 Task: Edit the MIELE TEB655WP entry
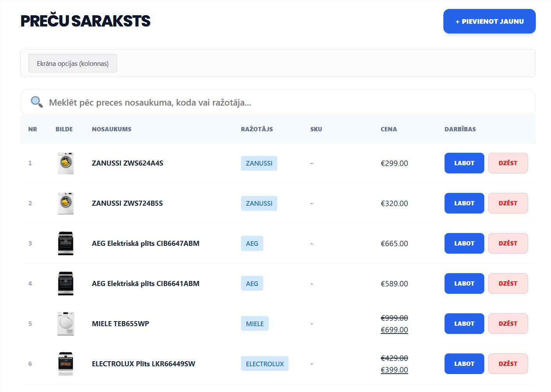coord(464,323)
